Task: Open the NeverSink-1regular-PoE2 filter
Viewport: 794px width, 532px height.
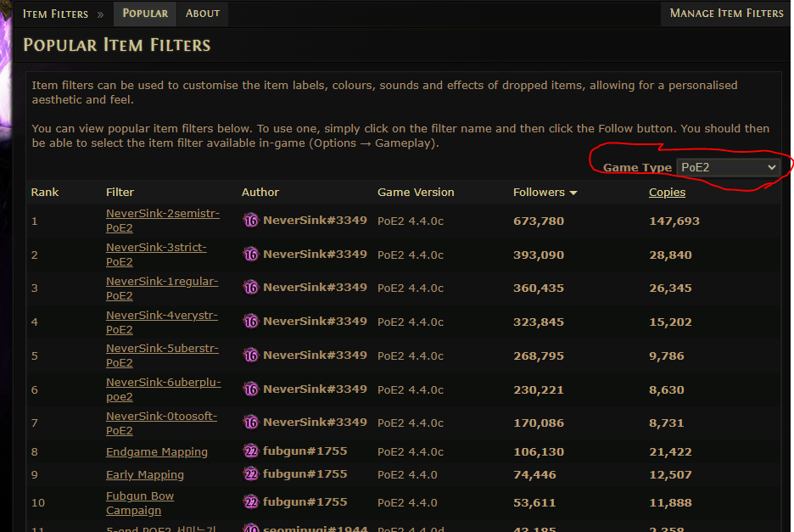Action: pyautogui.click(x=162, y=288)
